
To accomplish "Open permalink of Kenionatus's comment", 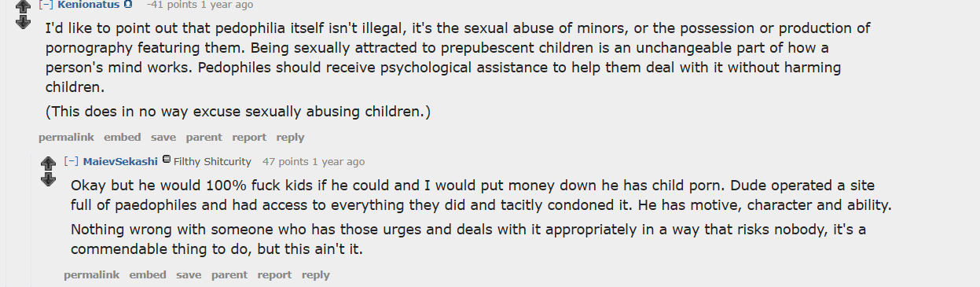I will (x=66, y=137).
